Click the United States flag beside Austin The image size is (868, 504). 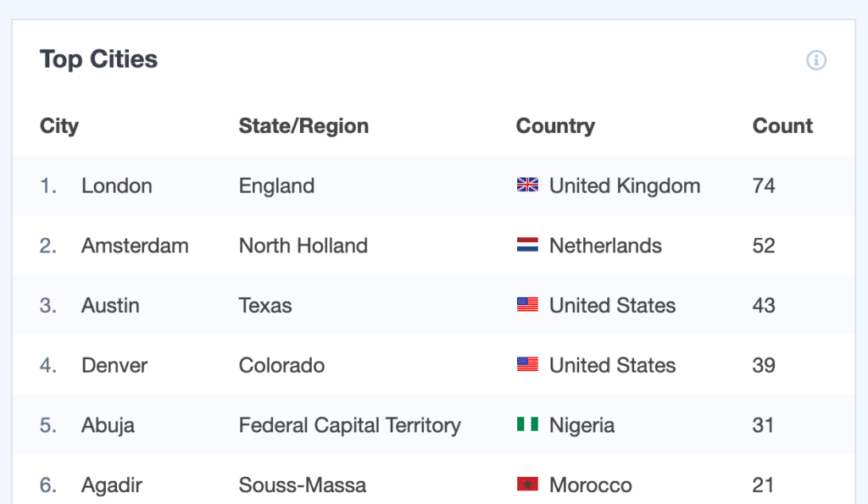[526, 305]
